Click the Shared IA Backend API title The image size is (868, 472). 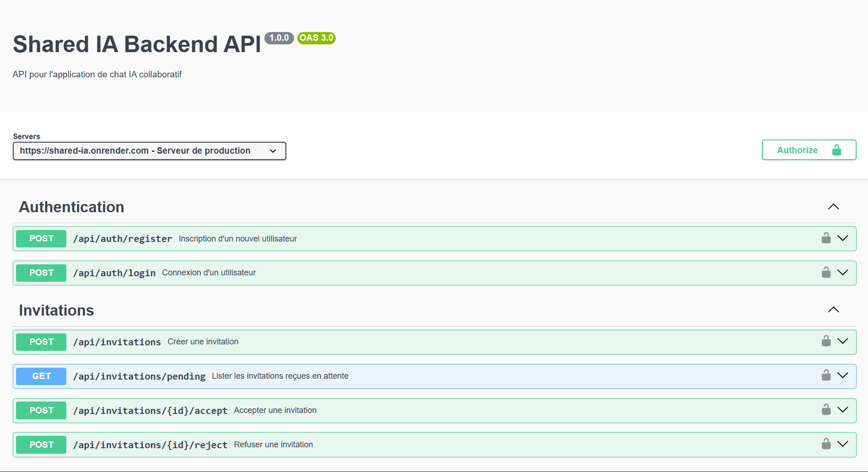point(137,43)
